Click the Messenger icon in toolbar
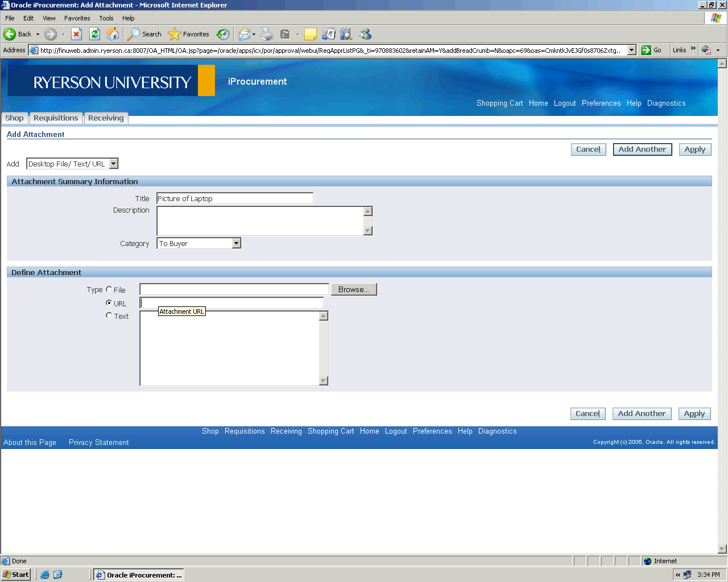 click(365, 34)
